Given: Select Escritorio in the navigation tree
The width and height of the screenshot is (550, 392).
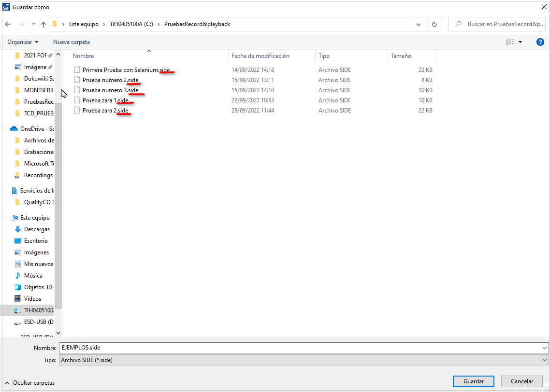Looking at the screenshot, I should [x=36, y=241].
